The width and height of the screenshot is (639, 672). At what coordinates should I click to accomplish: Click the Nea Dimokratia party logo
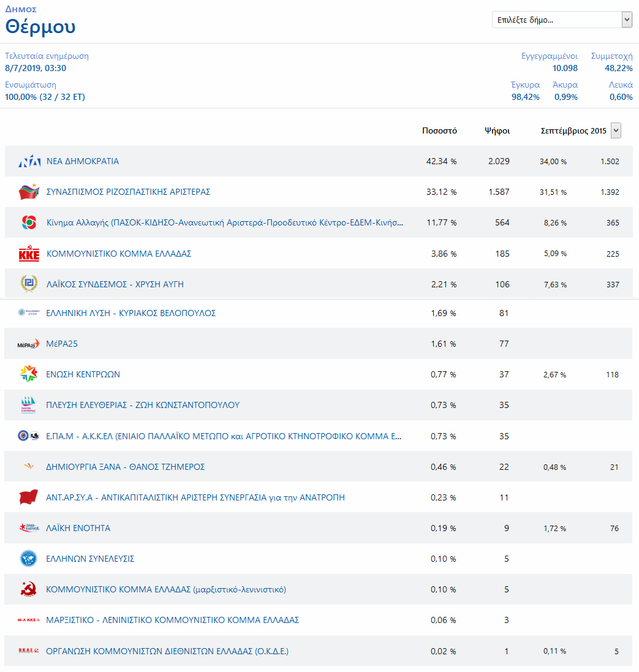tap(29, 161)
